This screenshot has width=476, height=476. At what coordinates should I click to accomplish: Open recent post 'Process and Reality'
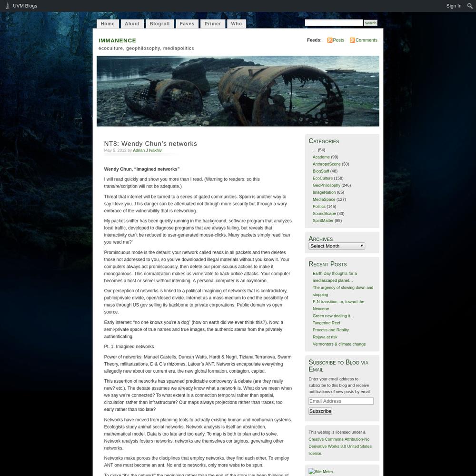pos(331,330)
